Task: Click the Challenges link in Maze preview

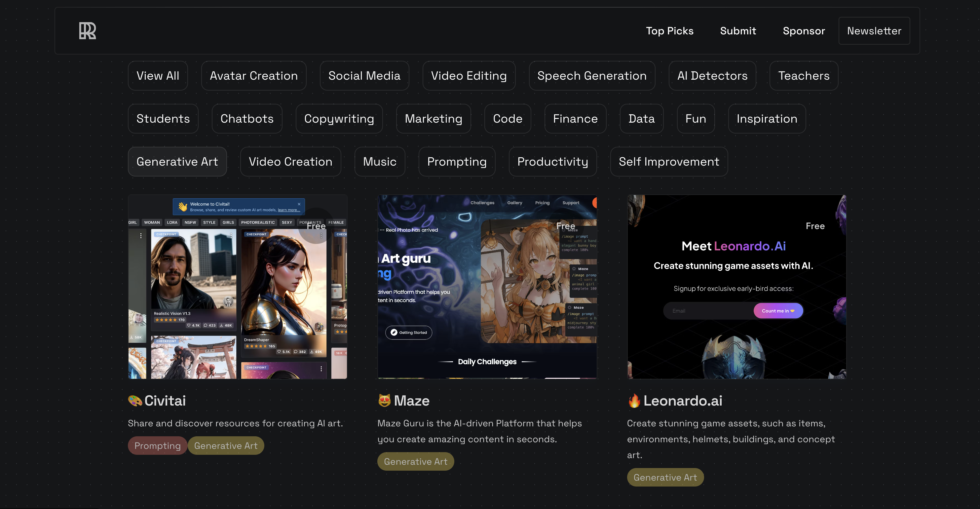Action: (x=482, y=203)
